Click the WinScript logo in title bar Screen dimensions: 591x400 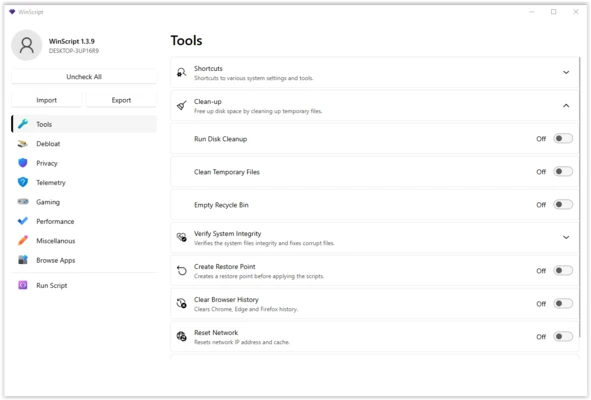tap(12, 12)
